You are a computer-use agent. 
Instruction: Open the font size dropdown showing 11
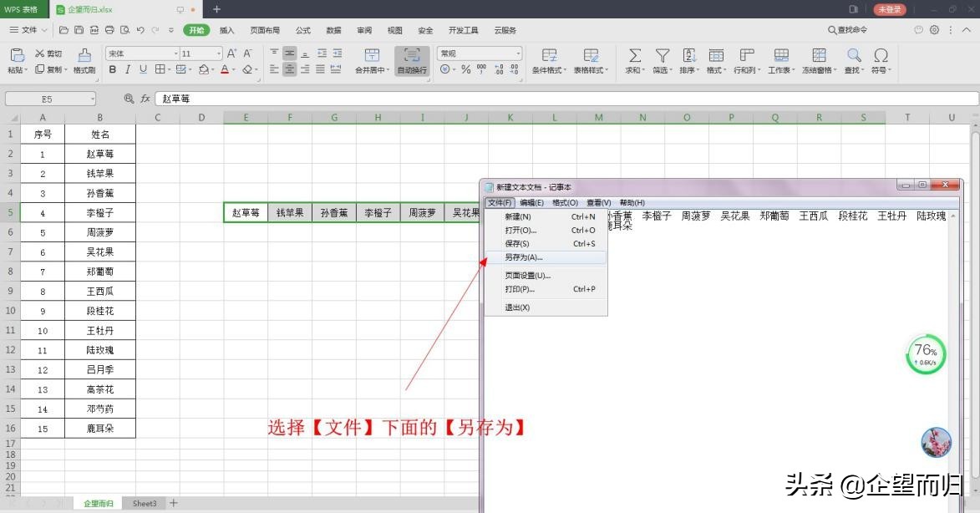218,53
